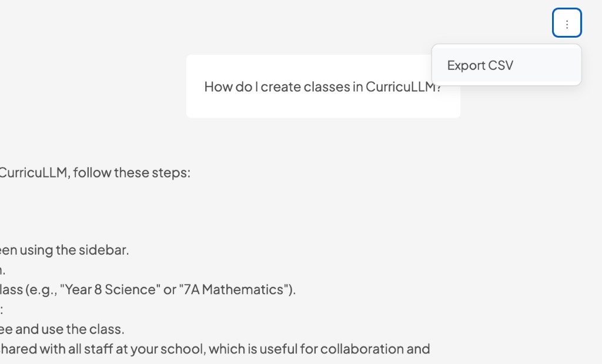602x364 pixels.
Task: Click "CurricuLLM" in the response intro line
Action: pos(32,173)
